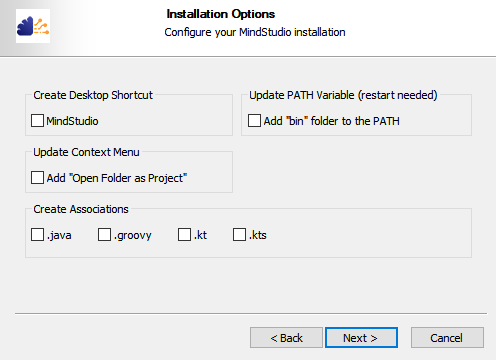Click the "Open Folder as Project" label text
Screen dimensions: 496x360
coord(117,178)
